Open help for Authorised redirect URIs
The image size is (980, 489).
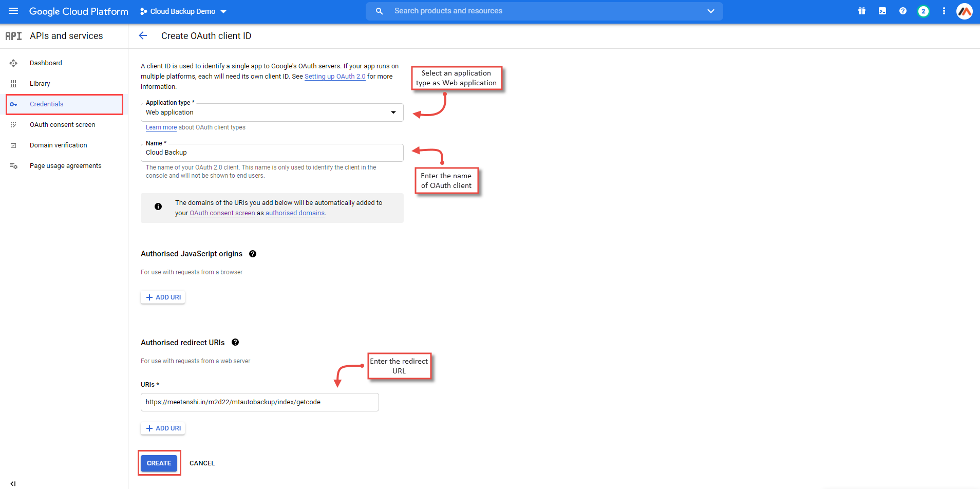235,342
